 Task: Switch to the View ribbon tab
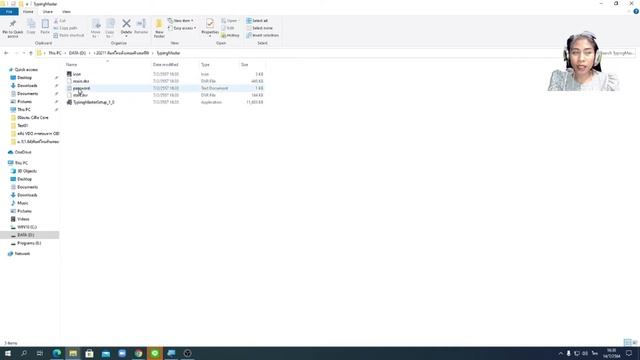coord(66,12)
